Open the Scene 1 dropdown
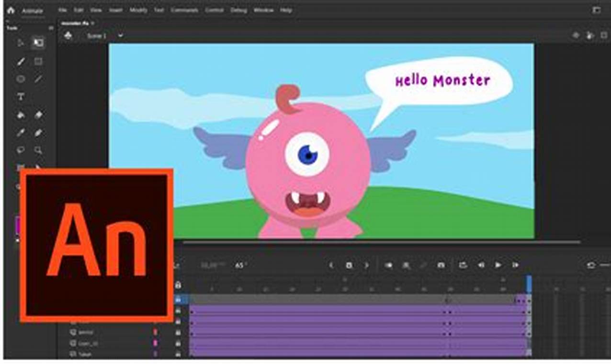The image size is (611, 364). [121, 35]
